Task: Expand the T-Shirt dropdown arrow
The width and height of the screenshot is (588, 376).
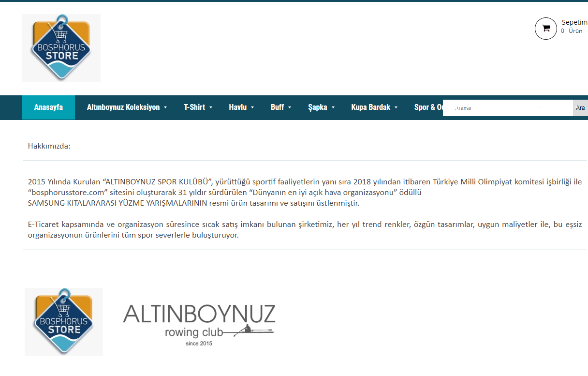Action: point(211,108)
